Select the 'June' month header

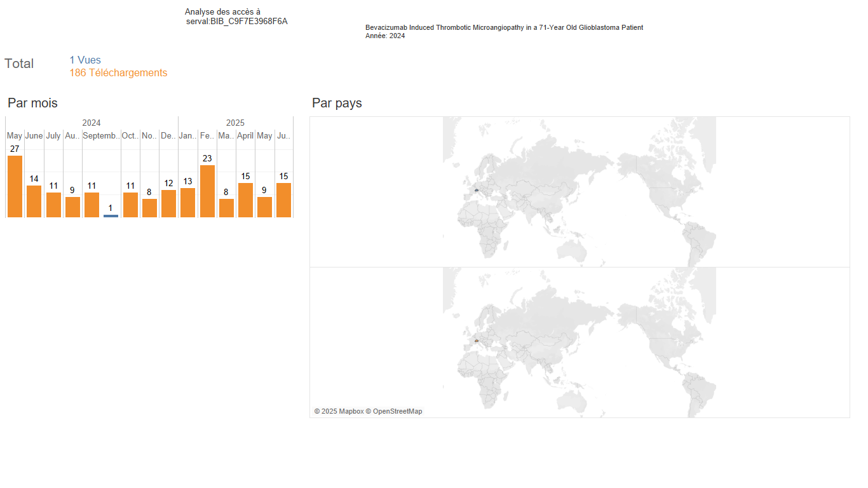pyautogui.click(x=34, y=135)
